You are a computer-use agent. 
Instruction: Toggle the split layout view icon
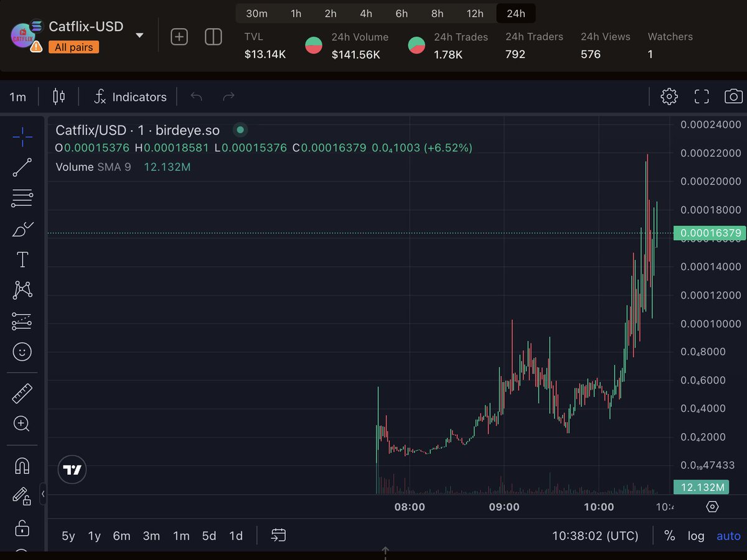pos(214,37)
